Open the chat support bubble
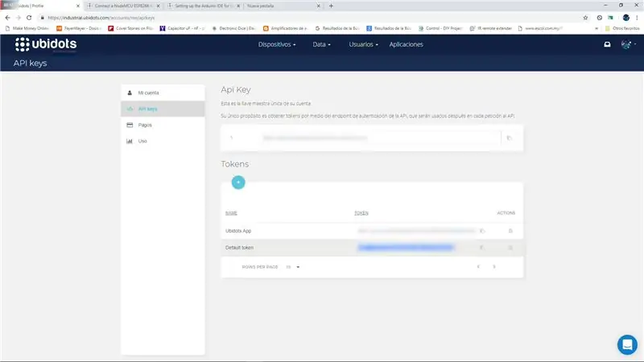Screen dimensions: 644x362 627,345
